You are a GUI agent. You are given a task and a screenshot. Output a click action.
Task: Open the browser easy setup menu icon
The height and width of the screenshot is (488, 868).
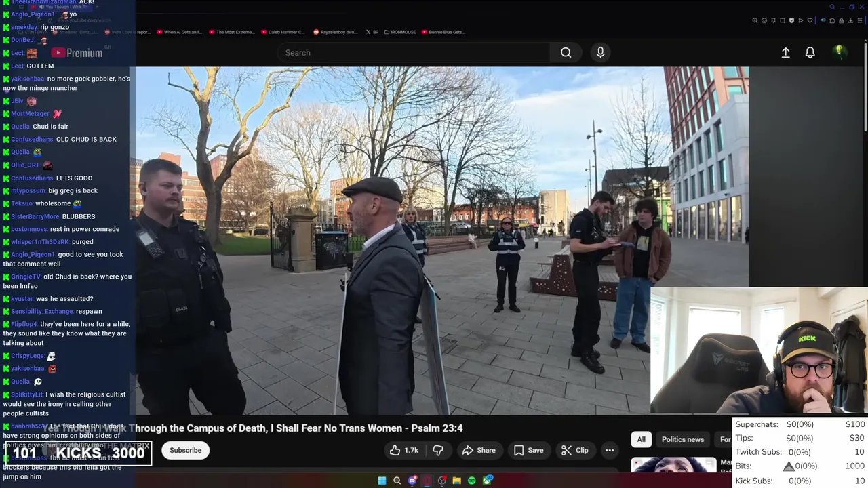860,20
